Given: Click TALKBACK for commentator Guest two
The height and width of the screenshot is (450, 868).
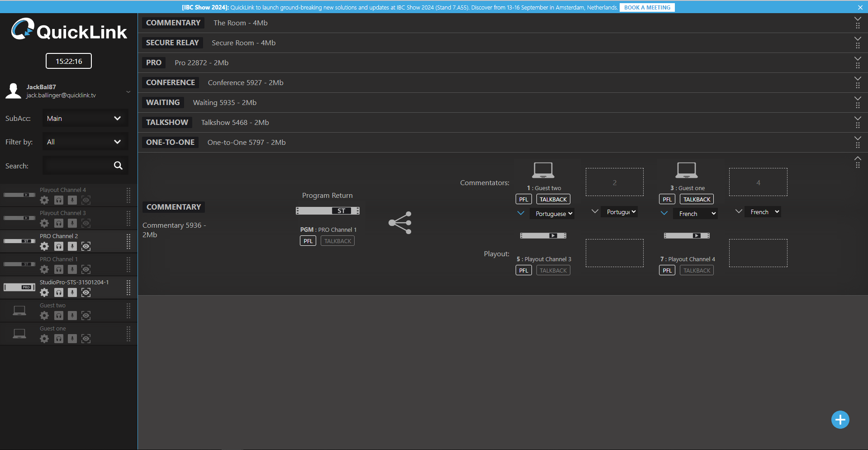Looking at the screenshot, I should click(553, 199).
